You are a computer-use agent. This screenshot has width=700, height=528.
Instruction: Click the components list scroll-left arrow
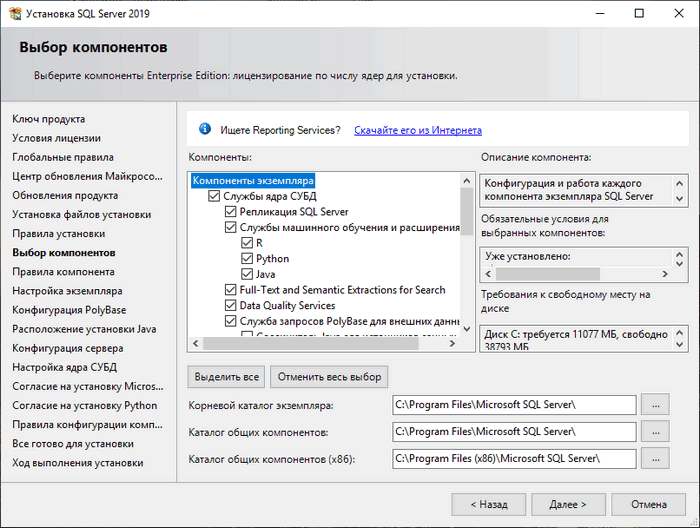(x=196, y=343)
